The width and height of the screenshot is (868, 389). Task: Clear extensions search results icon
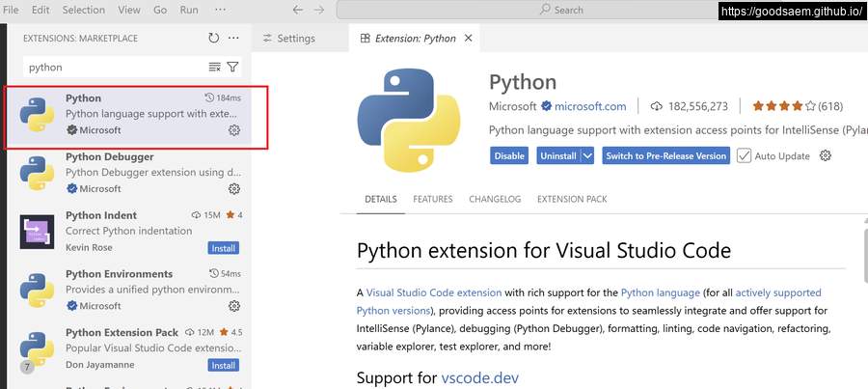pyautogui.click(x=214, y=68)
